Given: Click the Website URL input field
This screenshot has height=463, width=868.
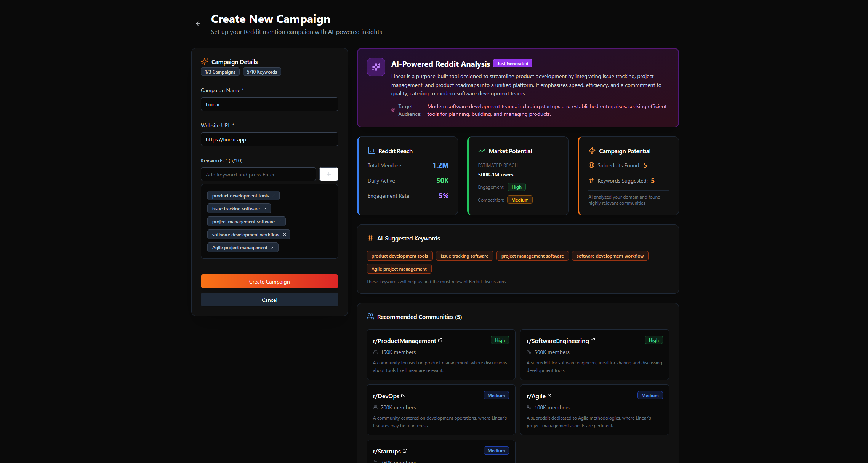Looking at the screenshot, I should pyautogui.click(x=269, y=139).
